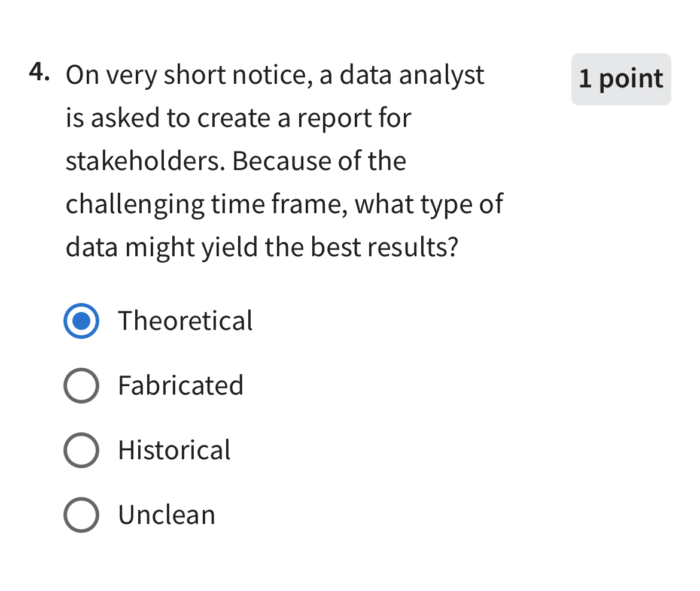Click the word Unclean
This screenshot has width=700, height=591.
[167, 514]
